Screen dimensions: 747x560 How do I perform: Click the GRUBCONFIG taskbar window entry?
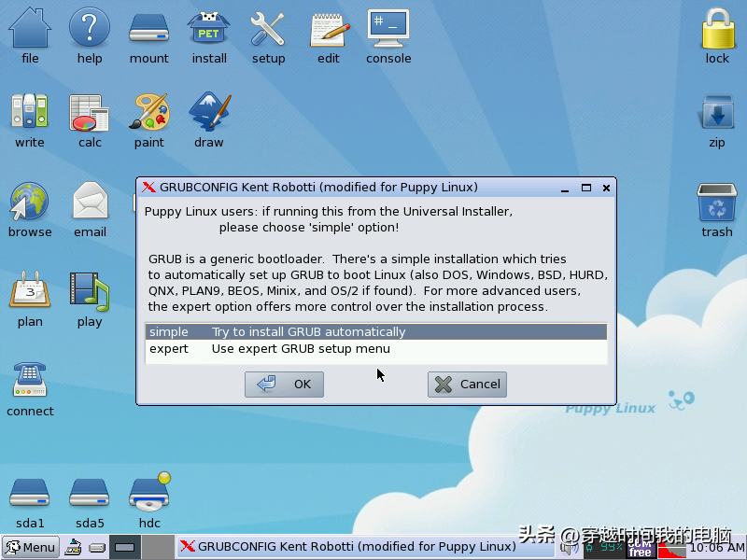click(x=365, y=547)
